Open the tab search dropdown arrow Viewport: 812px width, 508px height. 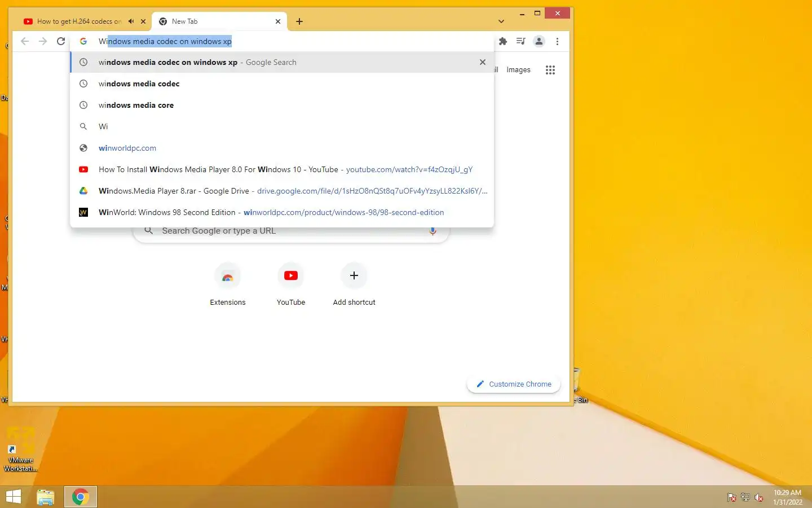point(501,21)
